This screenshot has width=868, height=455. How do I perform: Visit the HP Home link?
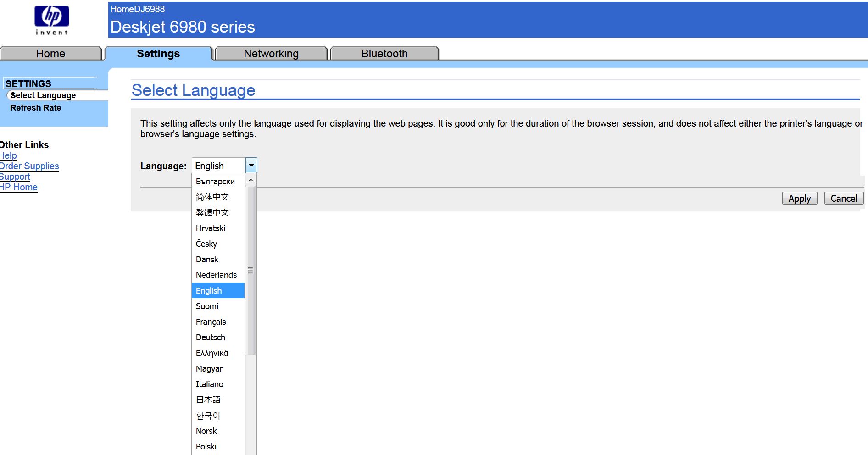click(x=19, y=187)
